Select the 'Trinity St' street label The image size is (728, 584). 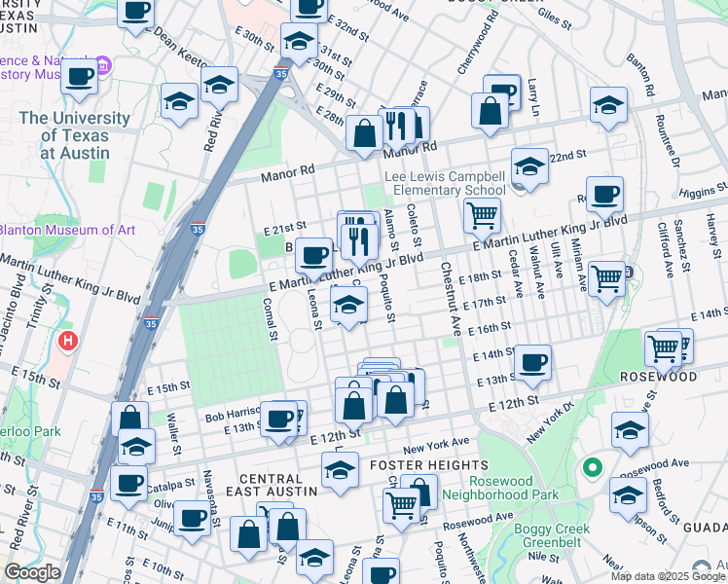[40, 307]
